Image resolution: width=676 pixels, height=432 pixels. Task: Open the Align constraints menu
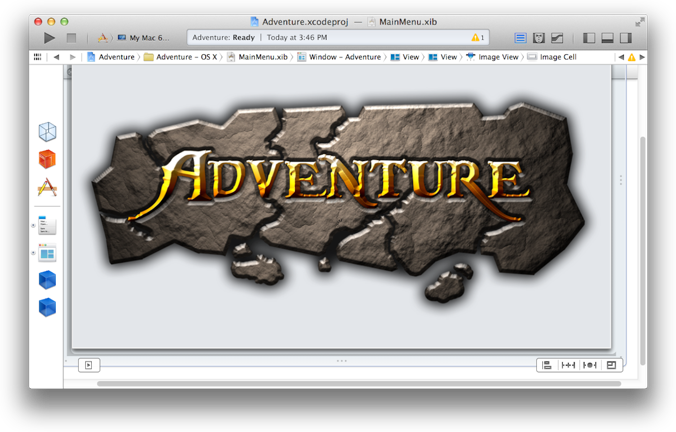pos(547,365)
